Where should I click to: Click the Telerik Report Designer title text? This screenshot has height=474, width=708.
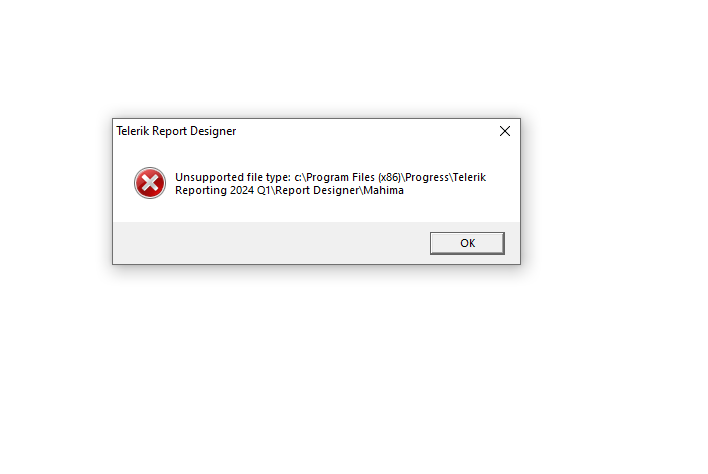[x=176, y=131]
